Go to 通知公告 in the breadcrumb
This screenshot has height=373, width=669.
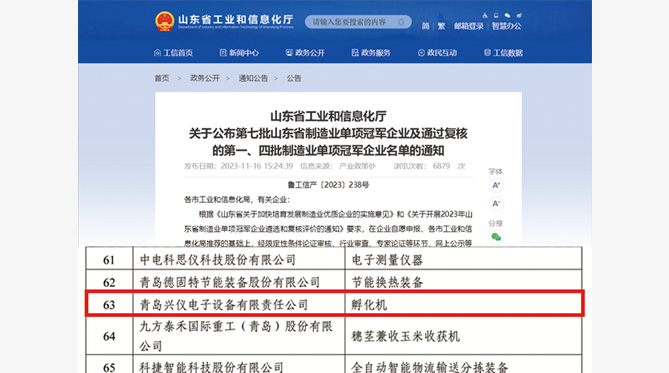point(253,78)
